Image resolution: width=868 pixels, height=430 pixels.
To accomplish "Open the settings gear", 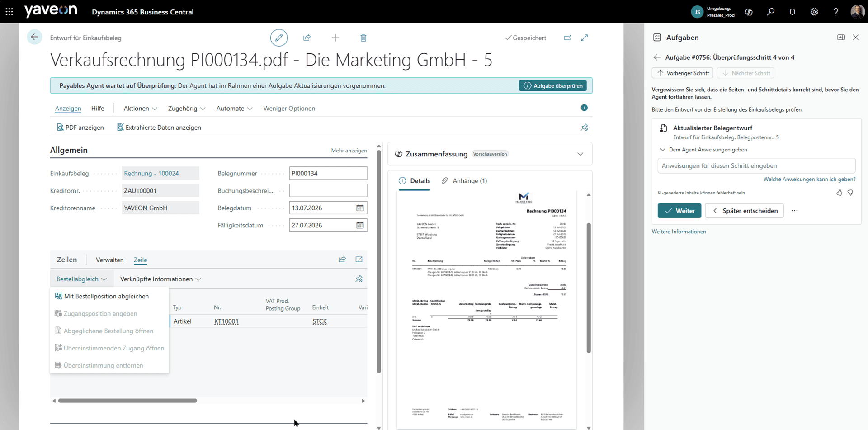I will [814, 12].
